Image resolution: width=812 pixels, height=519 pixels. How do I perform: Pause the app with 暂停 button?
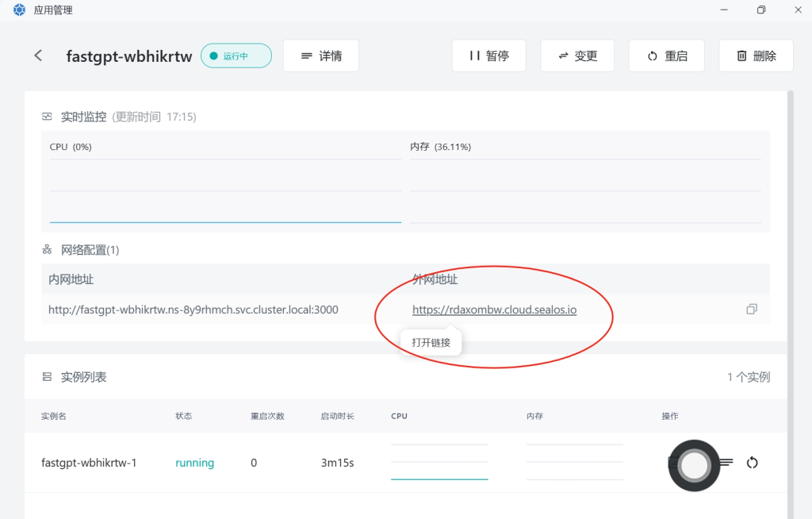488,56
